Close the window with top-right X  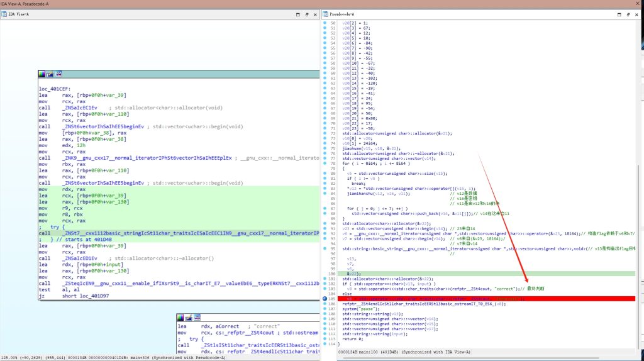pos(638,4)
